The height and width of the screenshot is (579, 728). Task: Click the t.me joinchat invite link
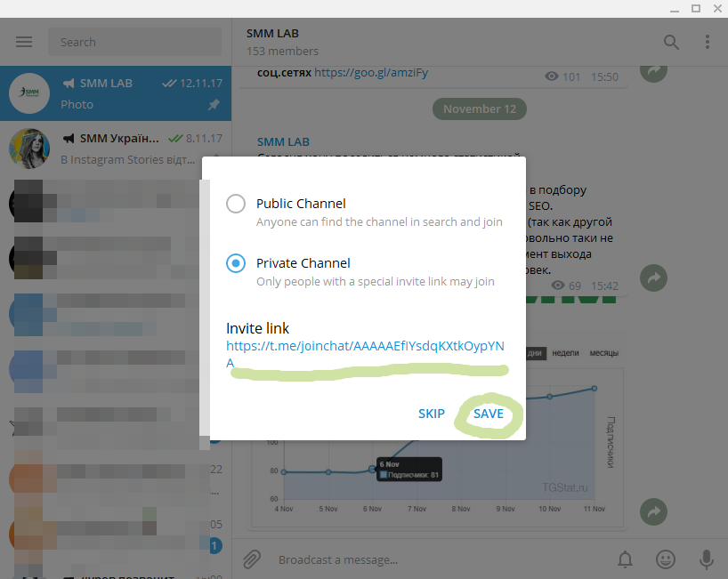365,346
